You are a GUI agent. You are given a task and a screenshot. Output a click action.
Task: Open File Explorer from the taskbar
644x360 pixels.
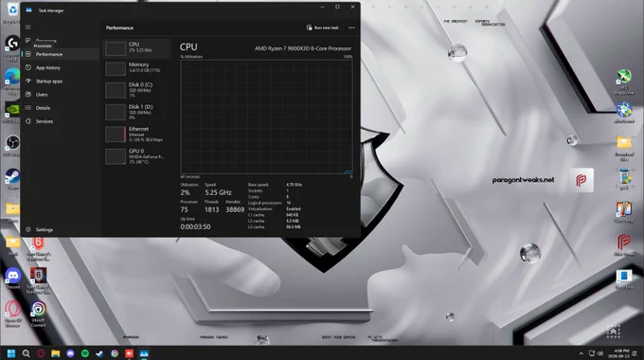pos(56,353)
